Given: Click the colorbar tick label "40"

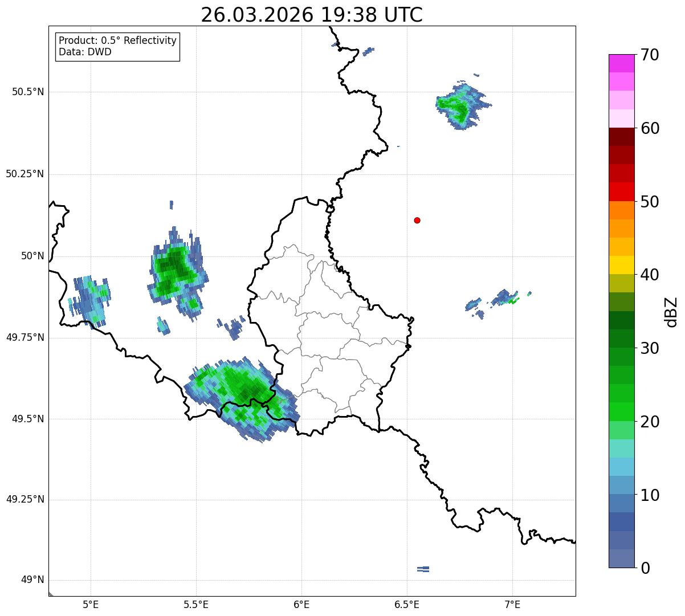Looking at the screenshot, I should click(650, 275).
